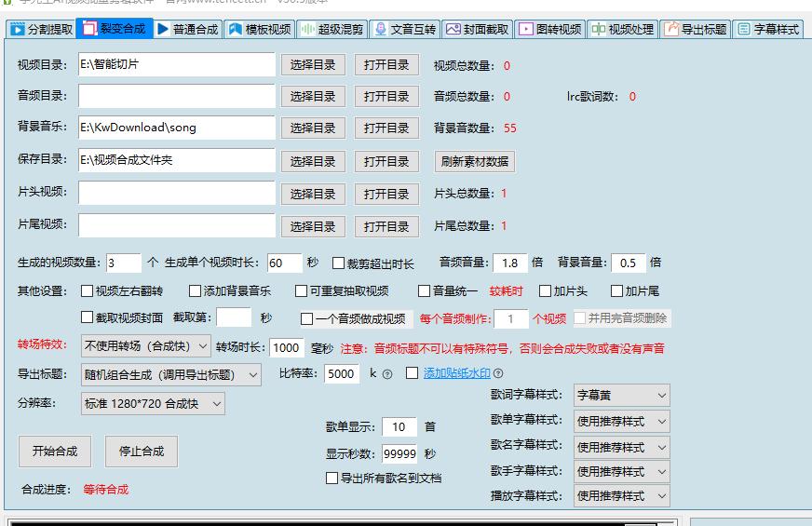
Task: Open the 歌词字幕样式 dropdown
Action: point(621,395)
